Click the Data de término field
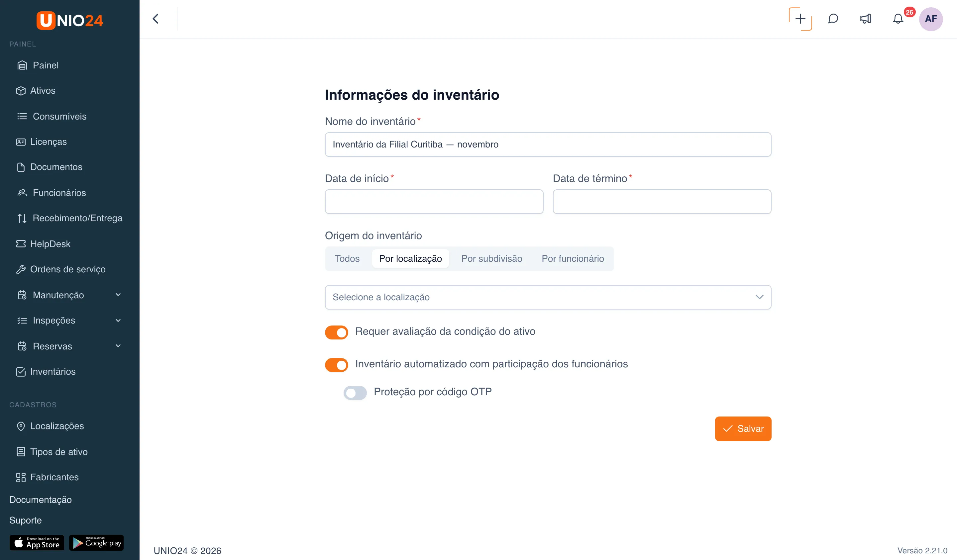The height and width of the screenshot is (560, 957). (662, 202)
